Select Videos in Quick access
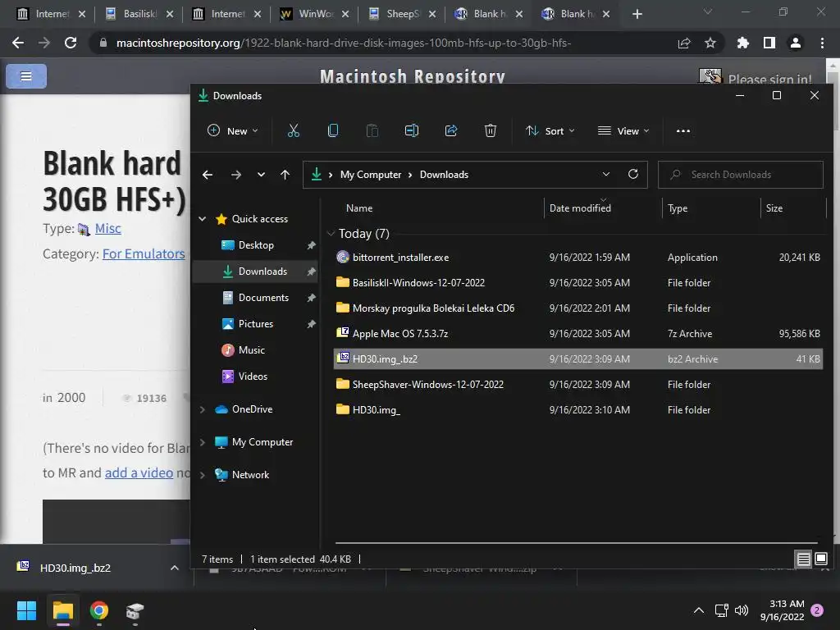The height and width of the screenshot is (630, 840). (x=253, y=376)
